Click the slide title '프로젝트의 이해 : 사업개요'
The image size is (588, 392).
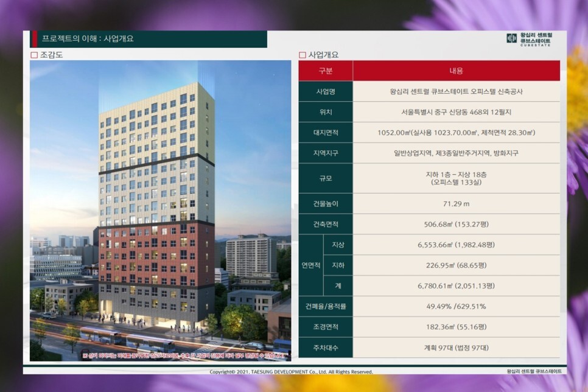(88, 38)
